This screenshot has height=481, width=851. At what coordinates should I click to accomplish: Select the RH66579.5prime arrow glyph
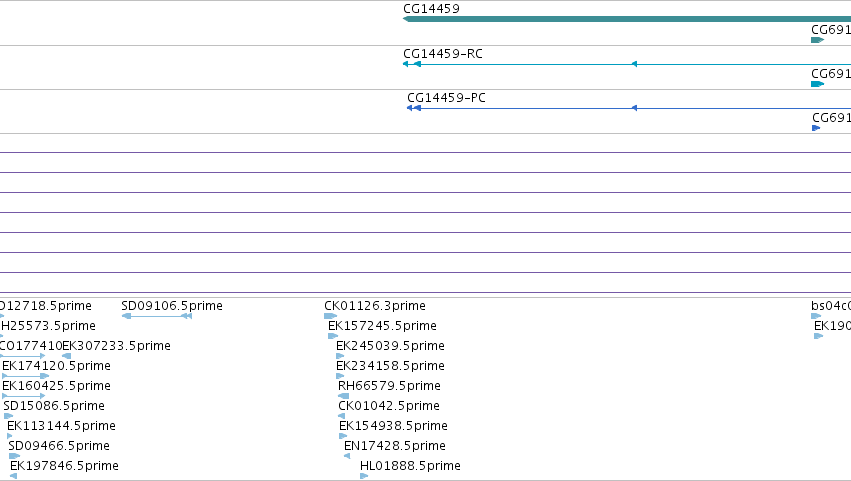tap(344, 396)
